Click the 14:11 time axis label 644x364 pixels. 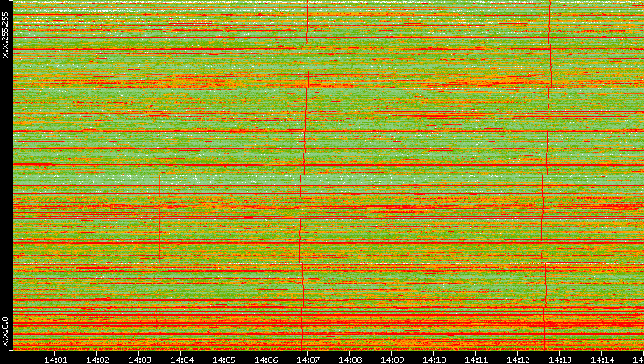click(476, 360)
